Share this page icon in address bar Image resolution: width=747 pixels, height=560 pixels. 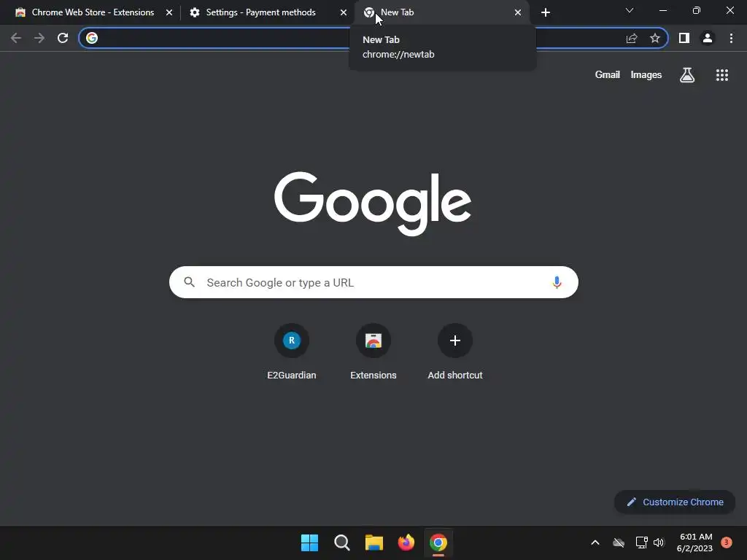(632, 38)
